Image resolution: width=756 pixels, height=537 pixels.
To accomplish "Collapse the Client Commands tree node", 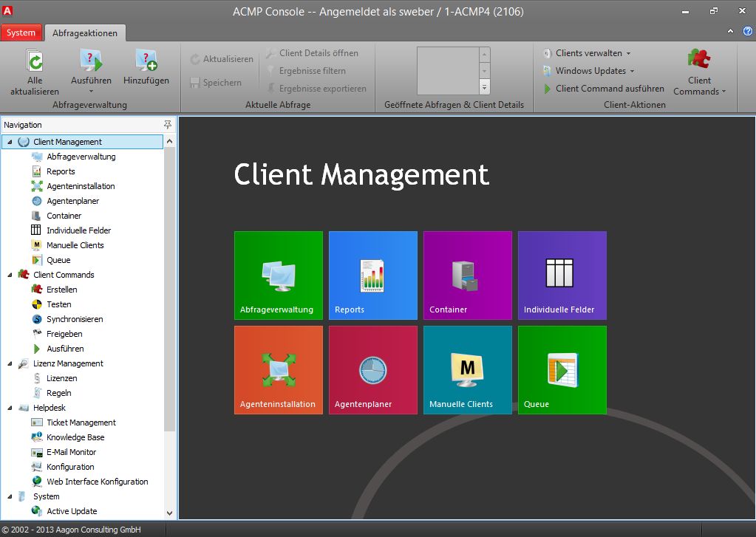I will click(10, 275).
